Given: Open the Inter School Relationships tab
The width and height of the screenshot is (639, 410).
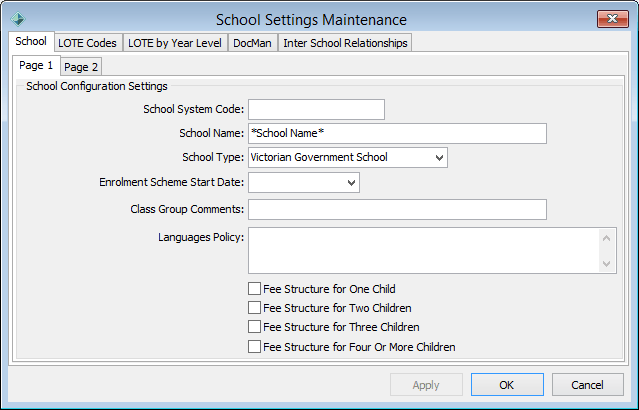Looking at the screenshot, I should coord(345,43).
